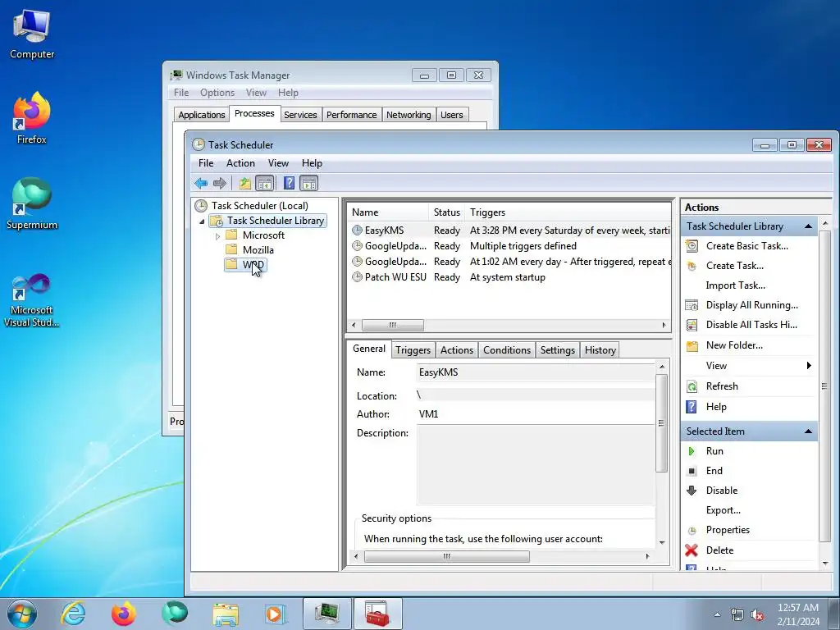Open Services tab in Windows Task Manager
Screen dimensions: 840x630
pos(300,115)
